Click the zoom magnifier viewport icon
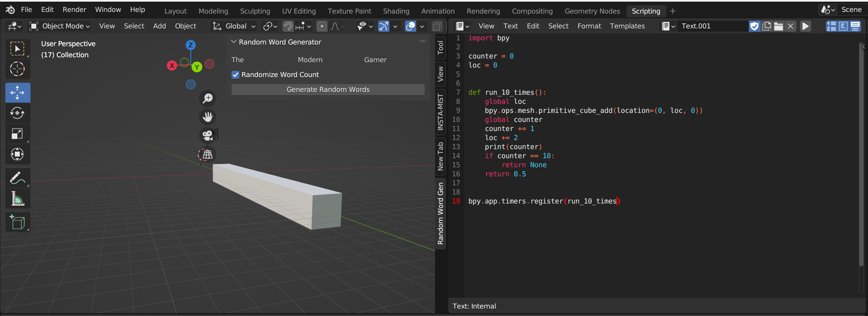Image resolution: width=868 pixels, height=316 pixels. pos(208,98)
